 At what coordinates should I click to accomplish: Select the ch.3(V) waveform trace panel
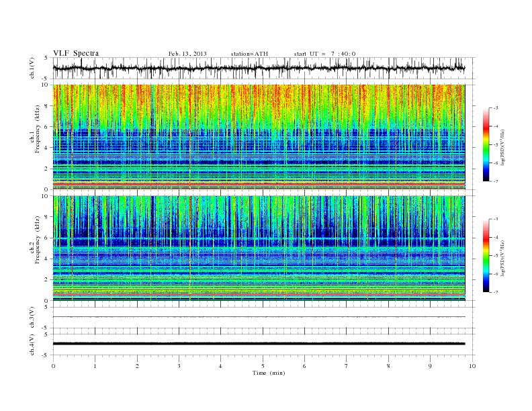point(264,318)
